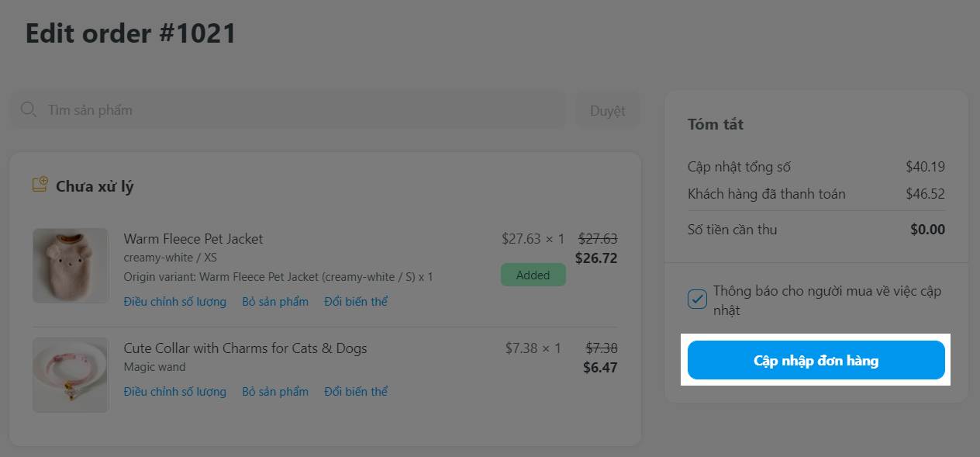This screenshot has height=457, width=980.
Task: Adjust quantity for Warm Fleece Pet Jacket
Action: tap(175, 302)
